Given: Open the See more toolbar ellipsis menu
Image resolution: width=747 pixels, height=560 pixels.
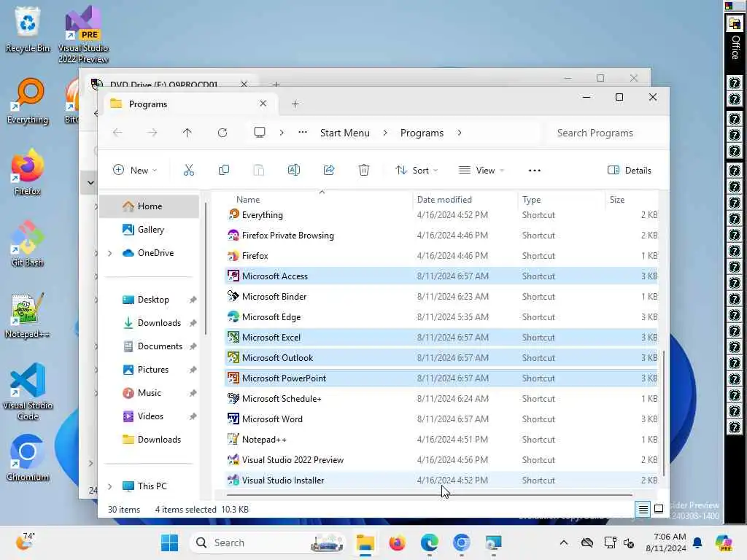Looking at the screenshot, I should (535, 170).
